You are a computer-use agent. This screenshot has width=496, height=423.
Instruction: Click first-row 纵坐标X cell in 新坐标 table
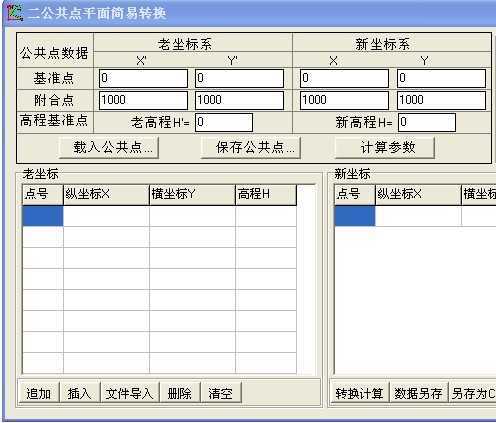[418, 216]
